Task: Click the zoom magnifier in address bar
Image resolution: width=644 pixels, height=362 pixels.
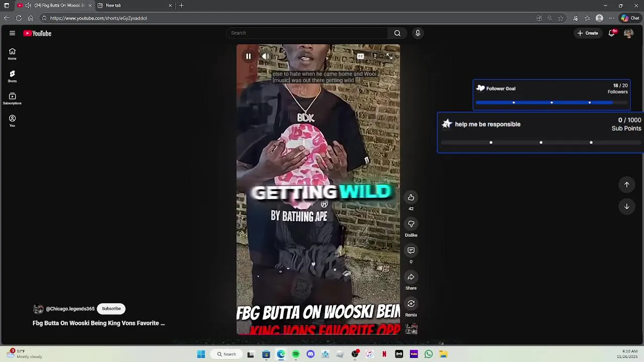Action: [550, 18]
